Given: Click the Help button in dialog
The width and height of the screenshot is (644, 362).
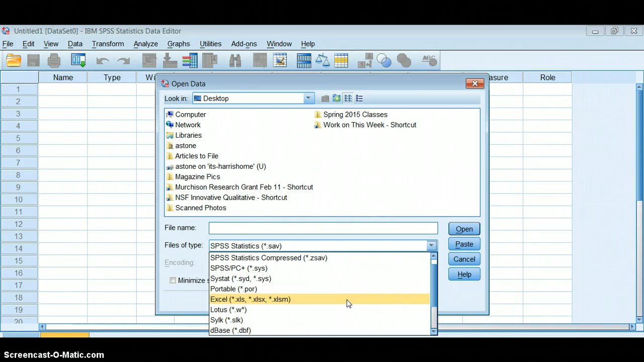Looking at the screenshot, I should pyautogui.click(x=464, y=274).
